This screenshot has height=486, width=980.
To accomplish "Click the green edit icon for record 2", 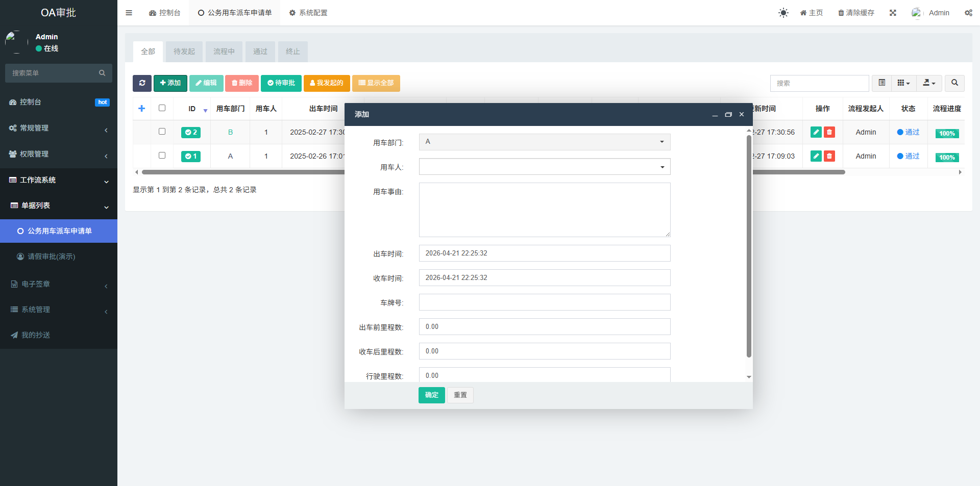I will tap(816, 132).
